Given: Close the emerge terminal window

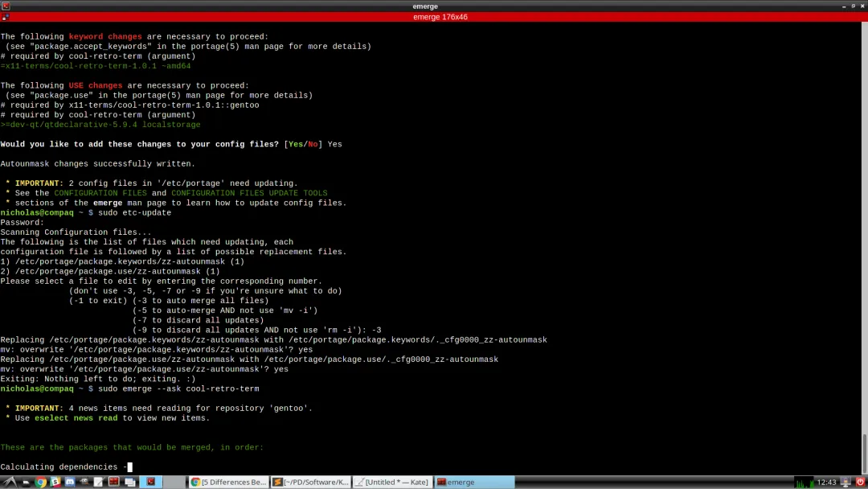Looking at the screenshot, I should click(x=862, y=6).
